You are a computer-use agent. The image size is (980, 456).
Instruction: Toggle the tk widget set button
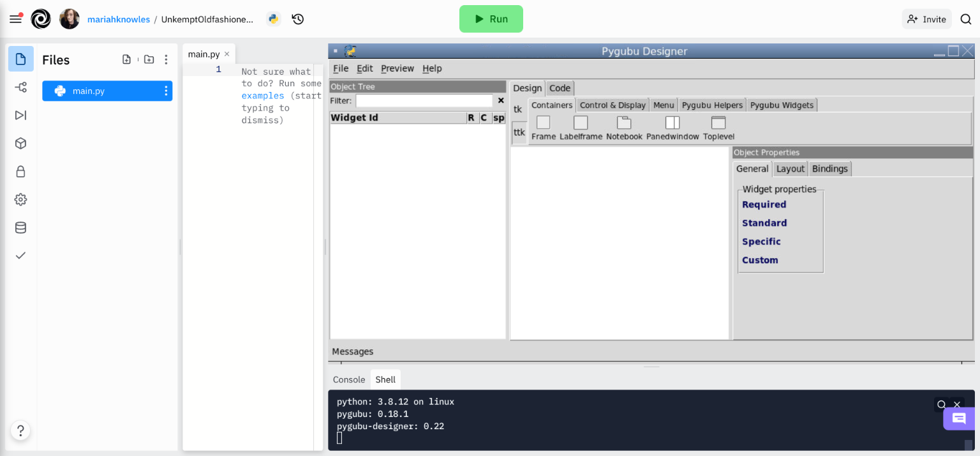[x=518, y=109]
